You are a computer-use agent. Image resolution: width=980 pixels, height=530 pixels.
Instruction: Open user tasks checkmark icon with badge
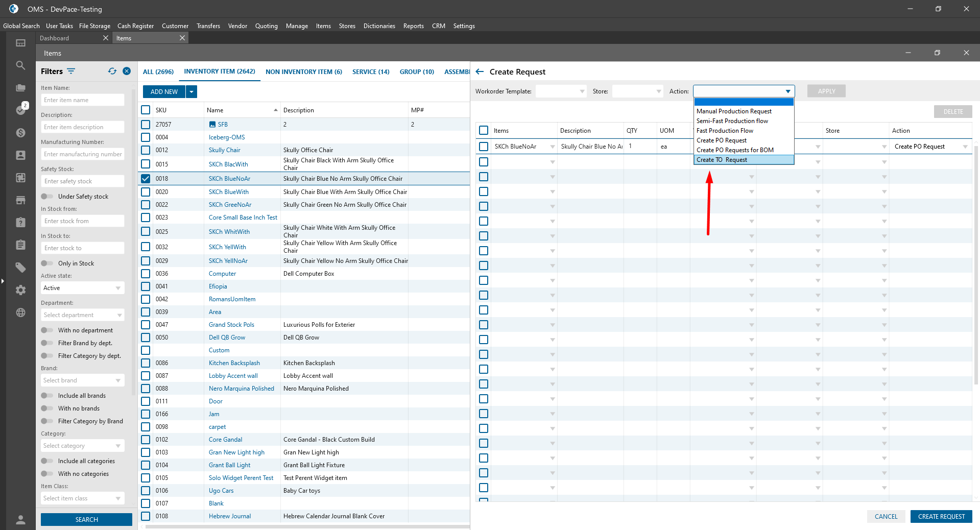pos(20,110)
